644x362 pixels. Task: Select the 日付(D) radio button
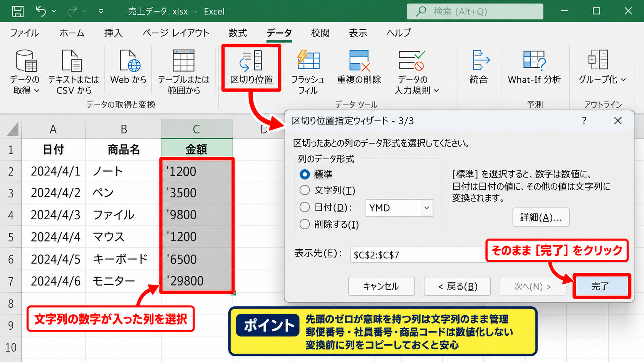click(305, 207)
